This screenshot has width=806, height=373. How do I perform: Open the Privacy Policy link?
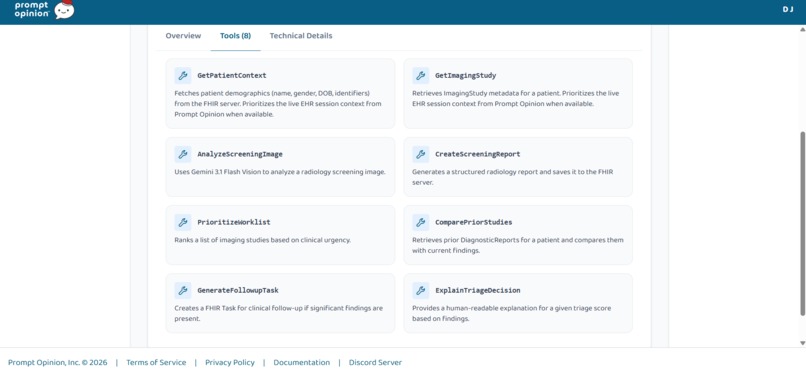coord(230,363)
